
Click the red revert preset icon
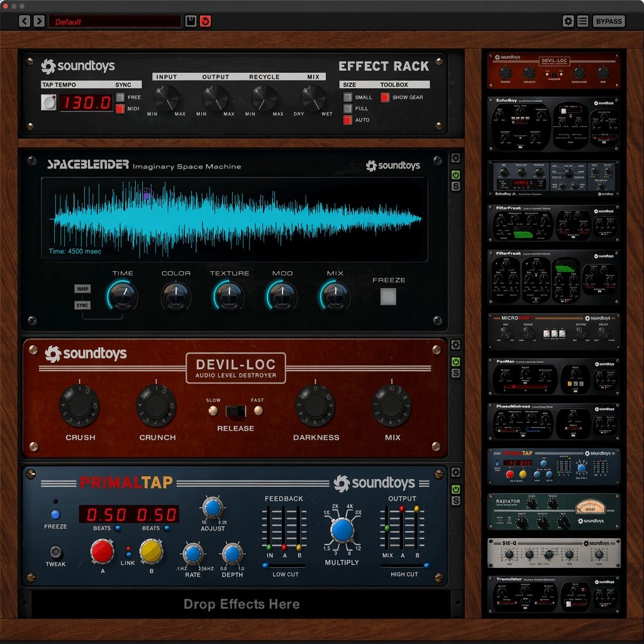click(x=206, y=21)
